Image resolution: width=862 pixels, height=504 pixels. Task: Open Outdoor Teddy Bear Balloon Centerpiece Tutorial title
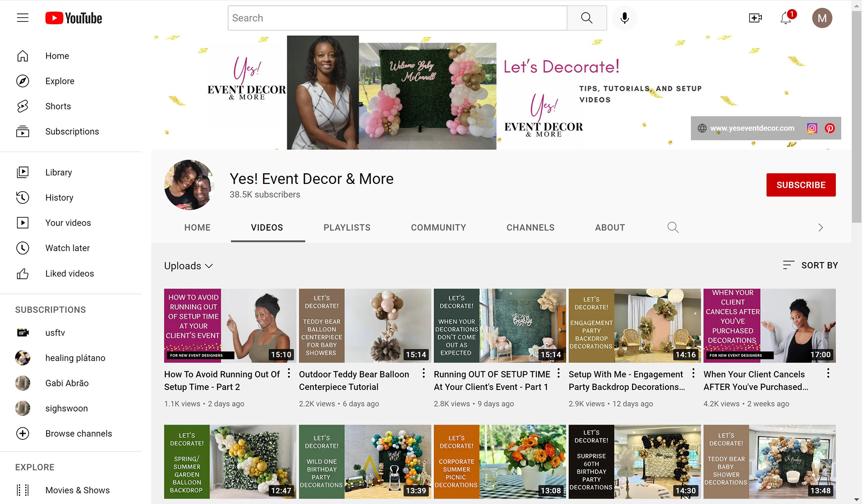click(354, 381)
